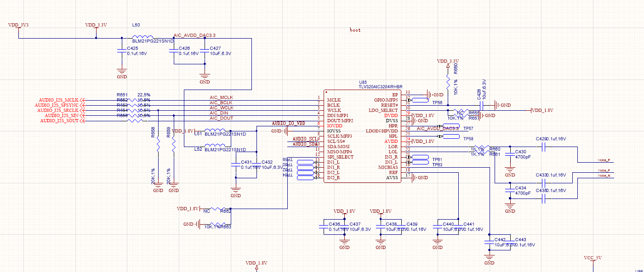The width and height of the screenshot is (644, 272).
Task: Click capacitor C442 symbol
Action: pyautogui.click(x=489, y=242)
